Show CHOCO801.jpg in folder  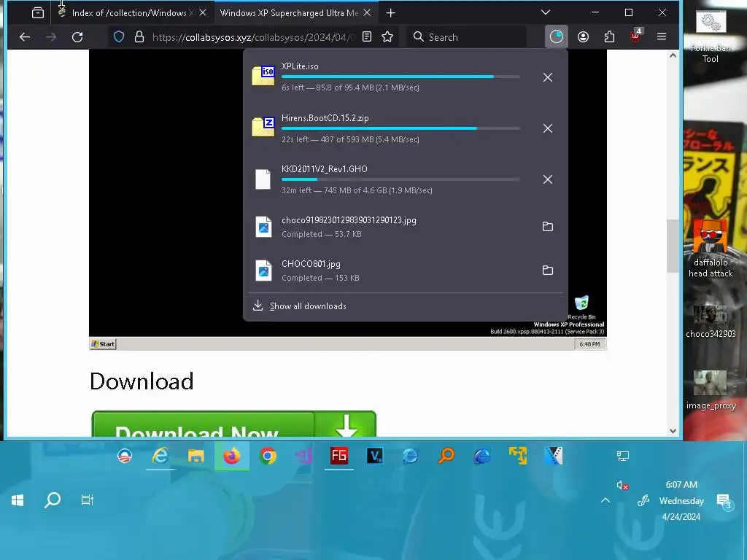point(548,271)
